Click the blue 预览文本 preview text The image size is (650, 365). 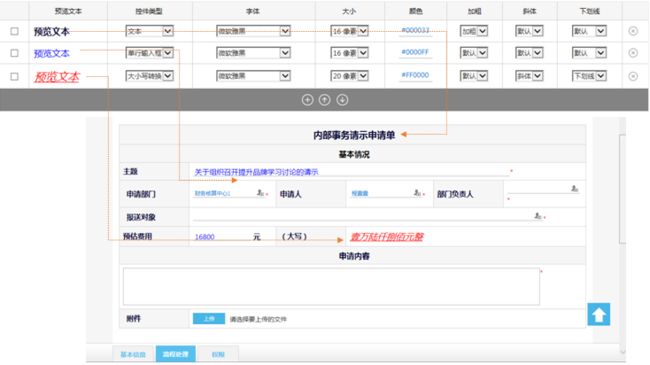pyautogui.click(x=51, y=54)
